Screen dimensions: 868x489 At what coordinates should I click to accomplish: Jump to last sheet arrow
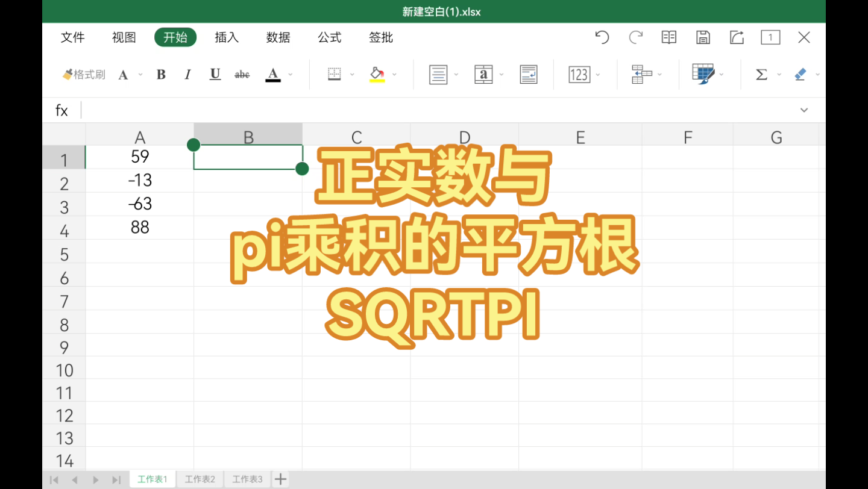pos(116,480)
